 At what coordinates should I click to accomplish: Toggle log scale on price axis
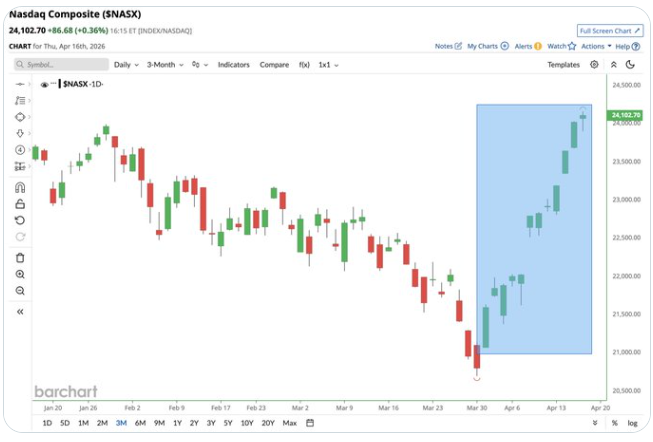tap(631, 423)
